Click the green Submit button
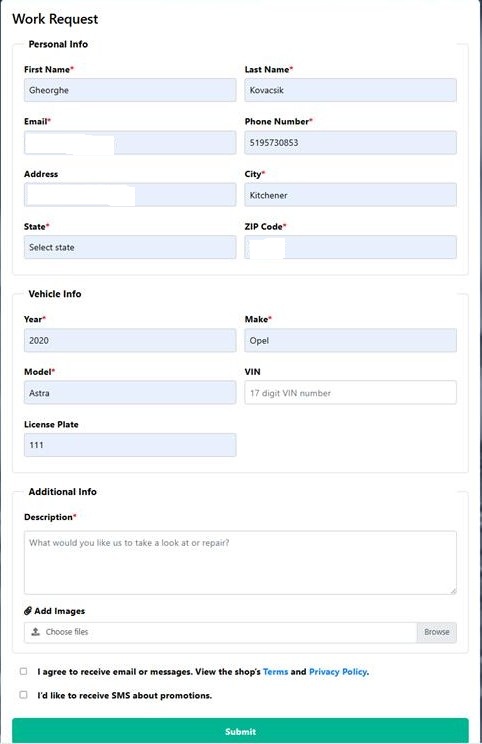The width and height of the screenshot is (482, 744). (x=241, y=731)
